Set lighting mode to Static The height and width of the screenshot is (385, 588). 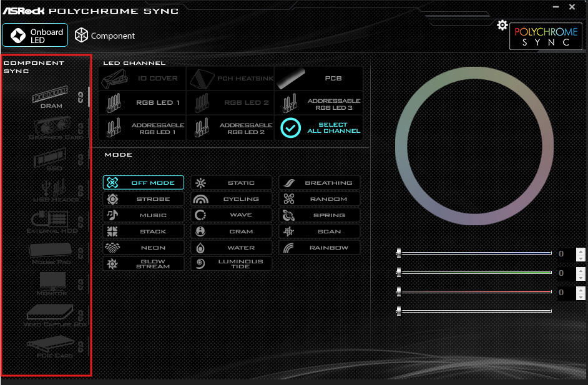(232, 183)
